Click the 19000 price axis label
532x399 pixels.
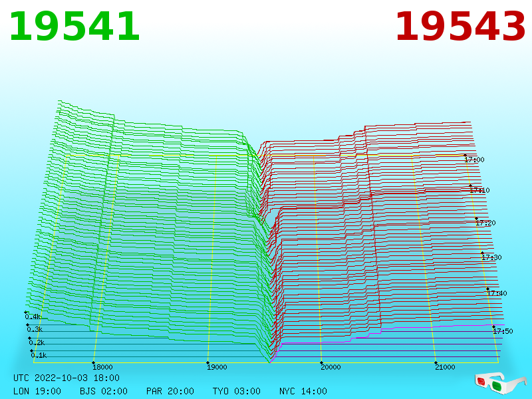217,367
